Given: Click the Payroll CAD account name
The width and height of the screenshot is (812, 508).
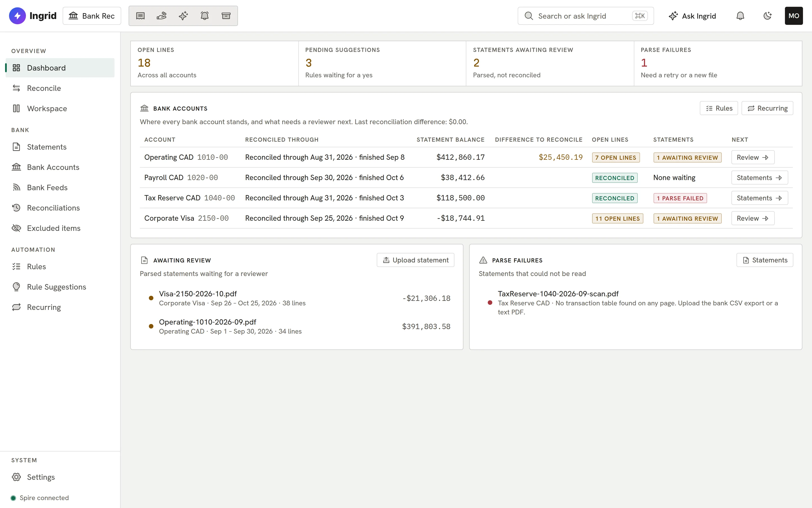Looking at the screenshot, I should tap(164, 178).
